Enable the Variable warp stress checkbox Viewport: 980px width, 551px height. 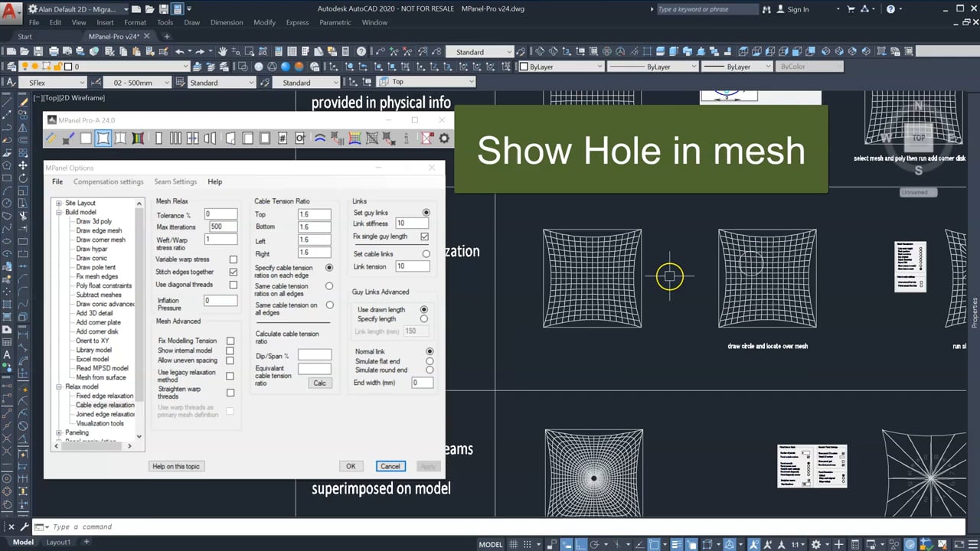[x=234, y=259]
